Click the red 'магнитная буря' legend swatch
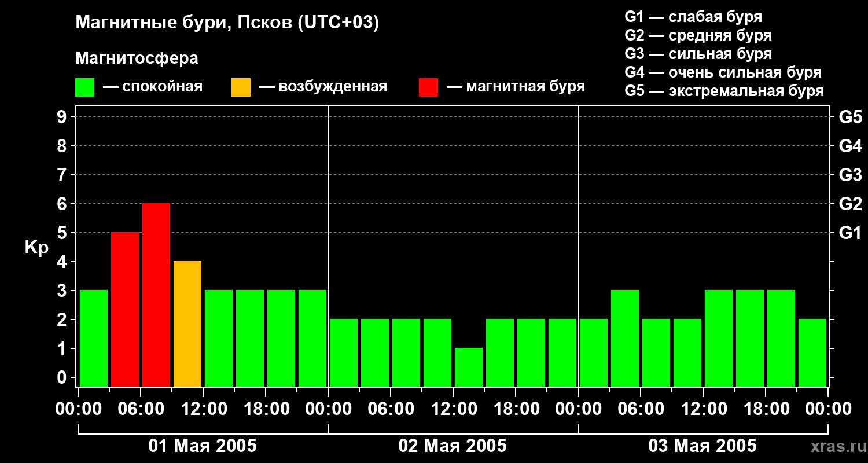Screen dimensions: 868x463 (428, 87)
